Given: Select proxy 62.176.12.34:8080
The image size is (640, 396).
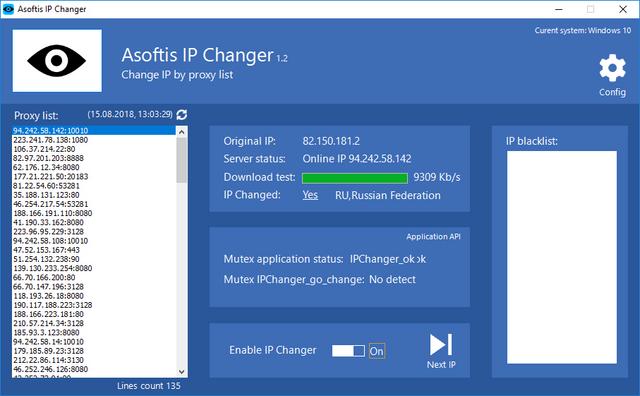Looking at the screenshot, I should [x=94, y=167].
